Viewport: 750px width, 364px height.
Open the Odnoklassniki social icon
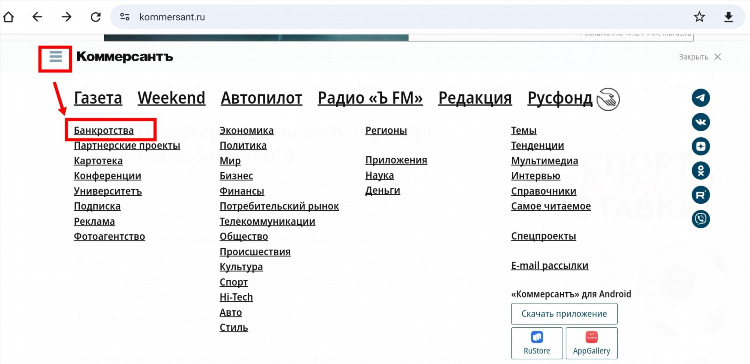[701, 171]
